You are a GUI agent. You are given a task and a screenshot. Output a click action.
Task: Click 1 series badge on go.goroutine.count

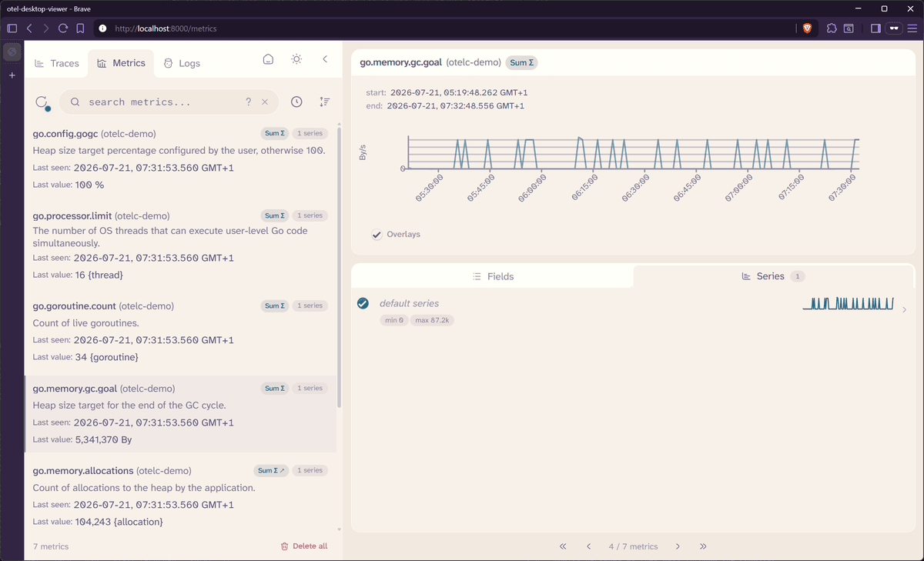[x=310, y=306]
